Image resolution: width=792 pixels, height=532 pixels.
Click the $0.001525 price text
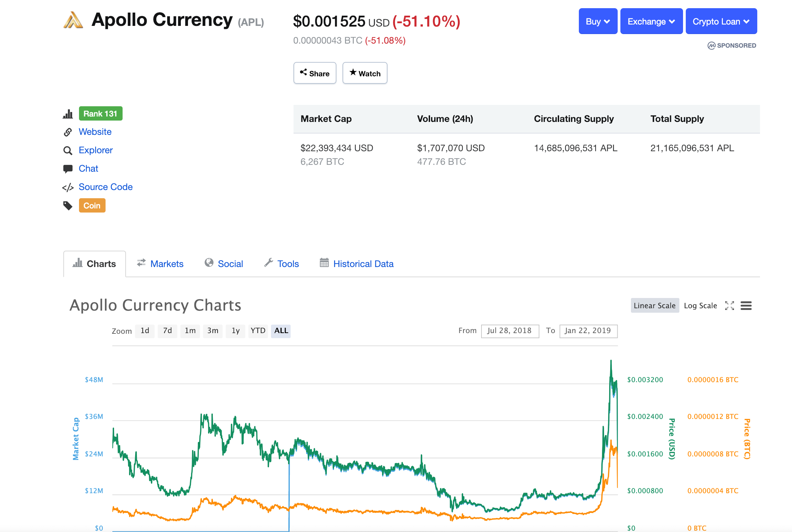329,21
